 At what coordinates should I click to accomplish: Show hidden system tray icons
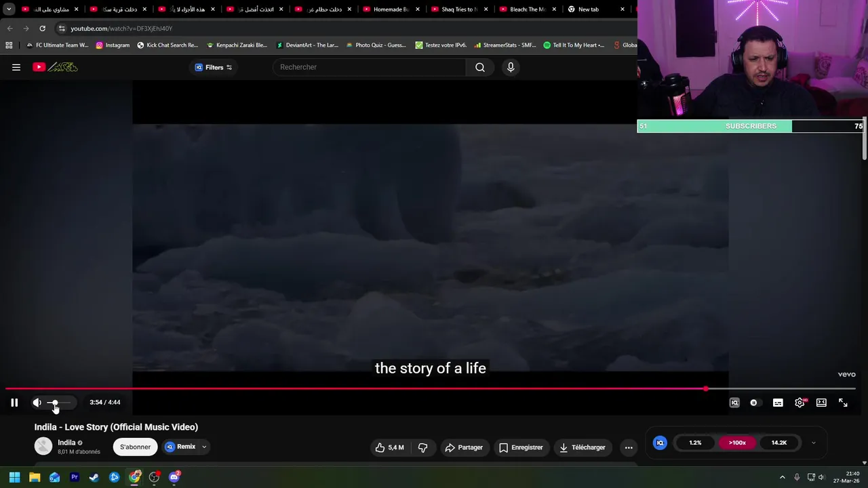point(782,477)
